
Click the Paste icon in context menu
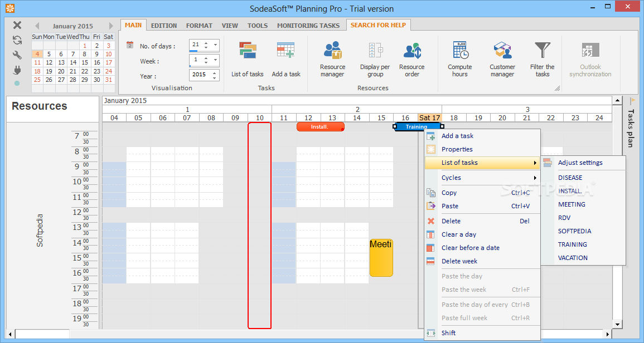pos(431,206)
